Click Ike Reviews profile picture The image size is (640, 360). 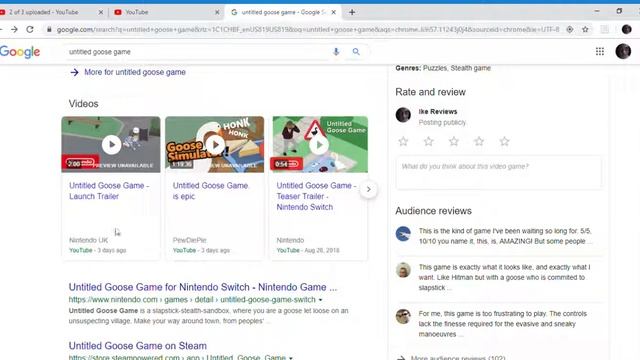coord(403,115)
